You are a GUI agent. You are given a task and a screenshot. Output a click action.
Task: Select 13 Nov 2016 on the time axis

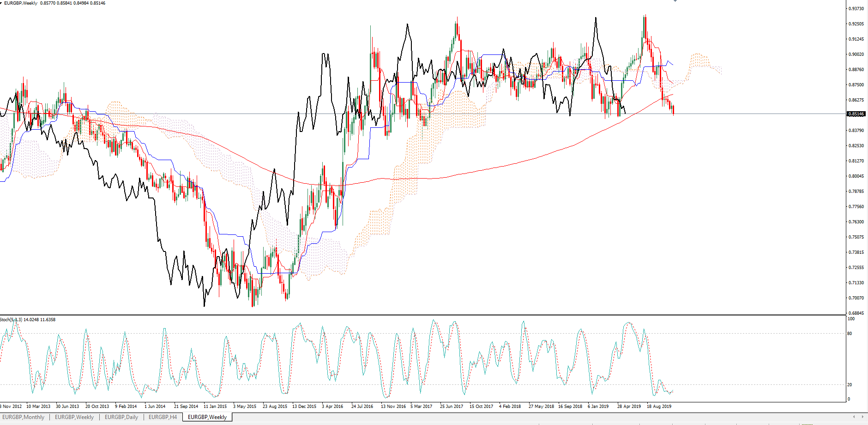coord(393,407)
